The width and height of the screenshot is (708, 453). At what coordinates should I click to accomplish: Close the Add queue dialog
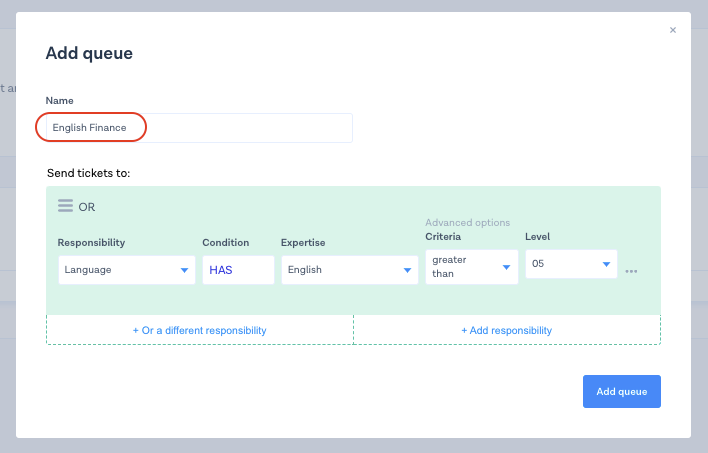click(x=673, y=30)
